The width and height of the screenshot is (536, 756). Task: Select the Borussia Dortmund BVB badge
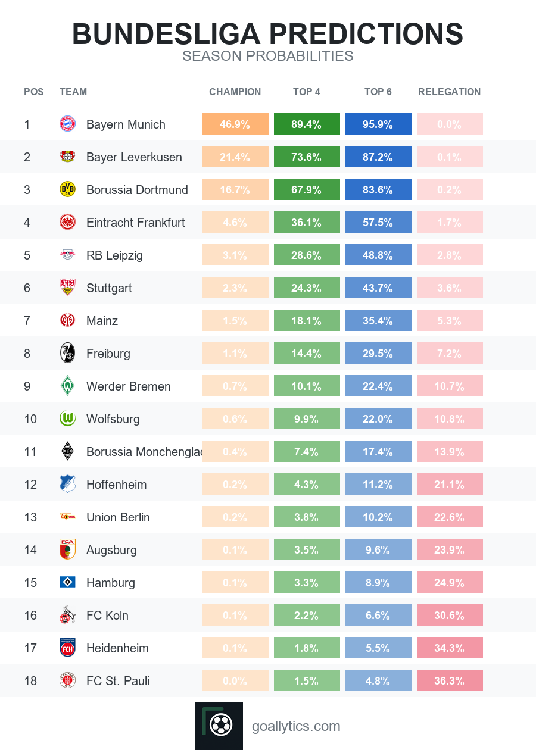tap(68, 189)
